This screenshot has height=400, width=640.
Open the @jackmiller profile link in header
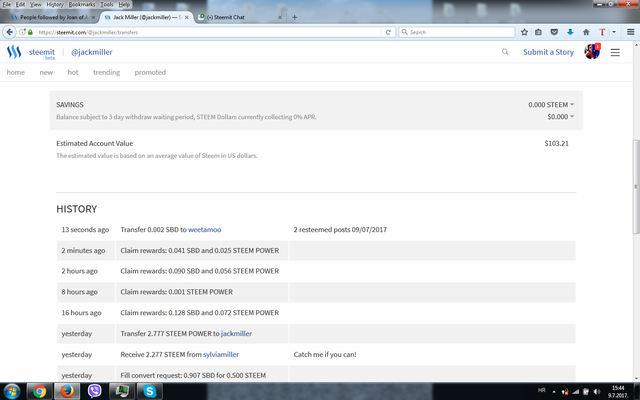[91, 52]
